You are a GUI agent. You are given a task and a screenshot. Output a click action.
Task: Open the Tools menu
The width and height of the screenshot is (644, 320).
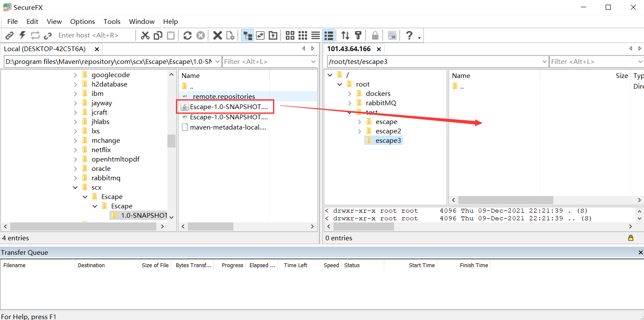pos(112,21)
